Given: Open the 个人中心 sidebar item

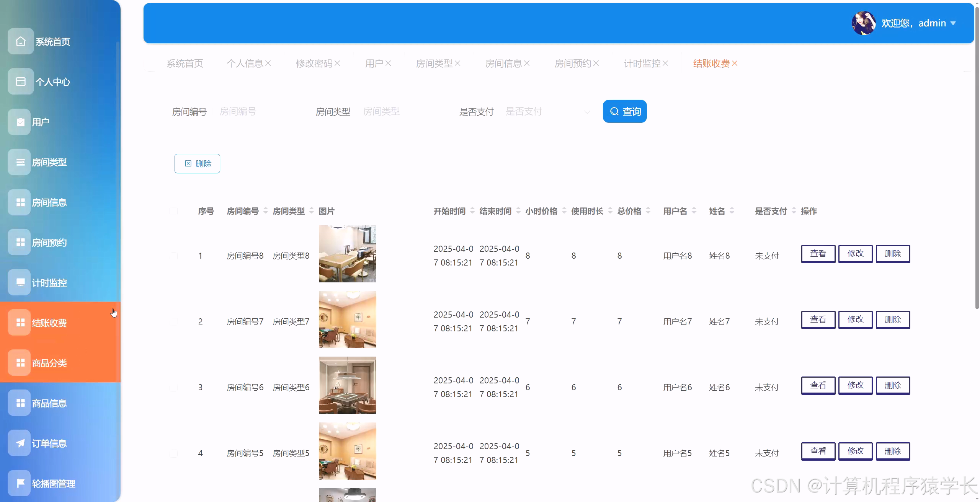Looking at the screenshot, I should [x=20, y=81].
